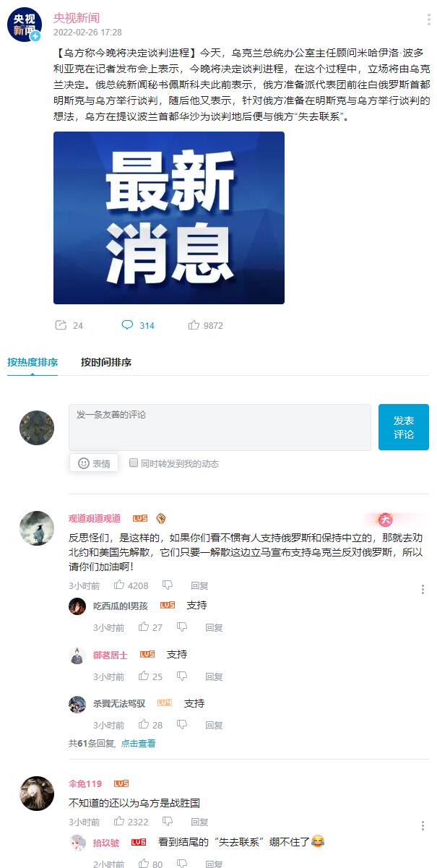Open 央视新闻 profile name link
Viewport: 437px width, 868px height.
77,18
